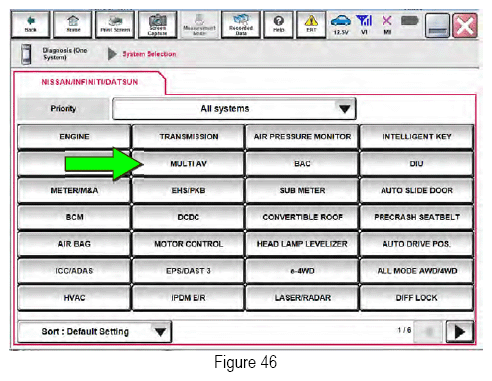Screen dimensions: 492x381
Task: Select the BCM system
Action: (x=74, y=217)
